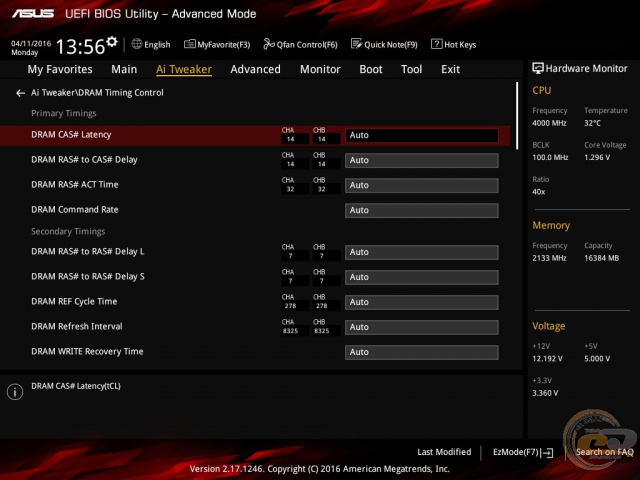Viewport: 640px width, 480px height.
Task: Click the DRAM Refresh Interval label
Action: click(77, 327)
